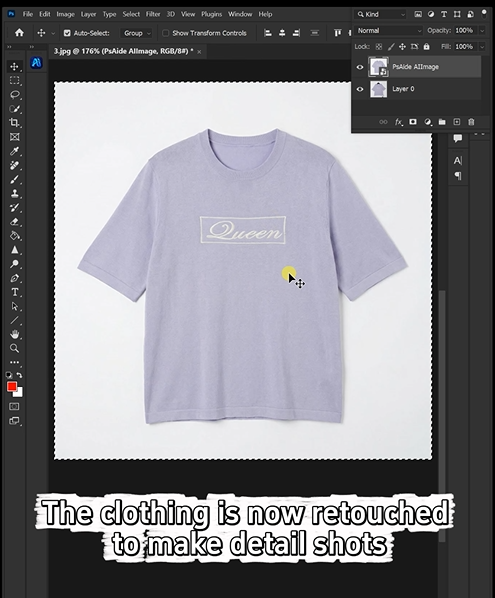Select the Pen tool
Image resolution: width=495 pixels, height=598 pixels.
(14, 278)
